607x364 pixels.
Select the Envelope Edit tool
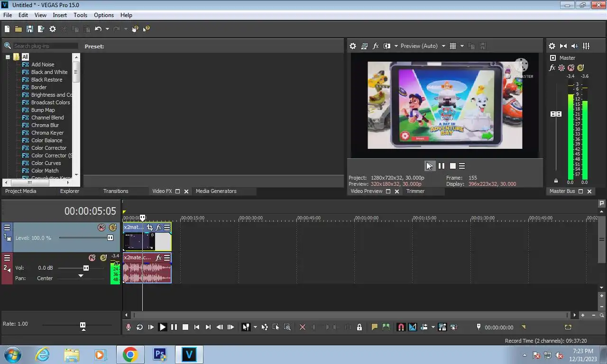[265, 327]
